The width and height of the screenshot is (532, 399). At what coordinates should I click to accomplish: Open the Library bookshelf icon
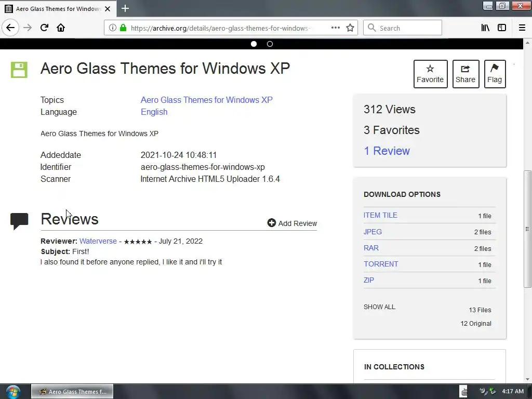485,28
